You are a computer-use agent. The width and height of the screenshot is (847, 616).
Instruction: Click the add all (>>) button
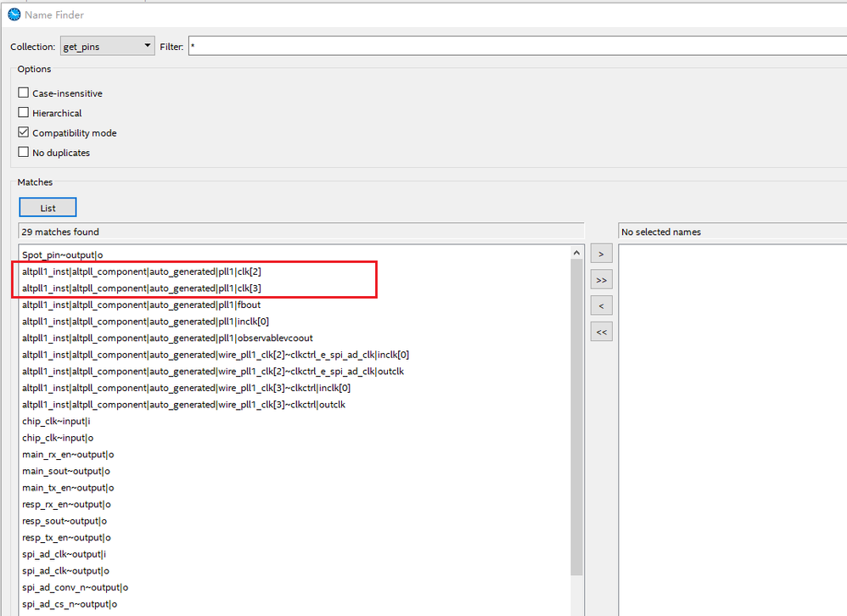(x=601, y=280)
